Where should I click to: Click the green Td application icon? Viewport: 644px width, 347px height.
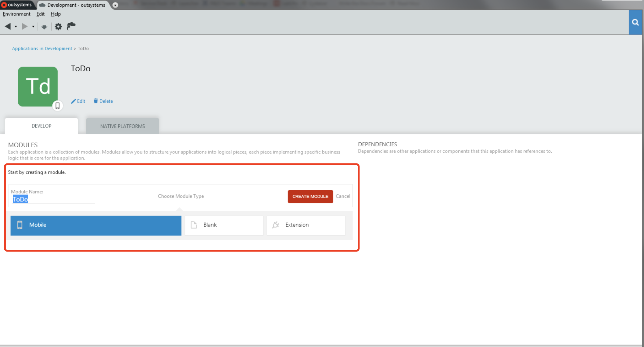(38, 86)
